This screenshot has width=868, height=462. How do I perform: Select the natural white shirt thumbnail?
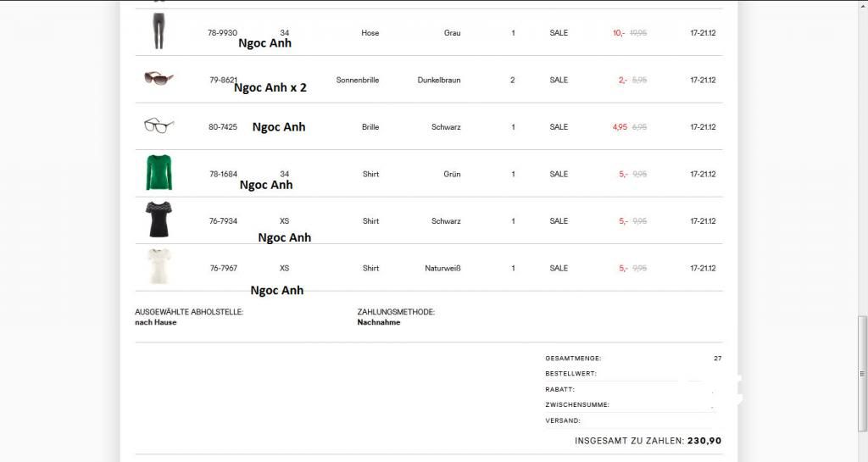pos(159,267)
